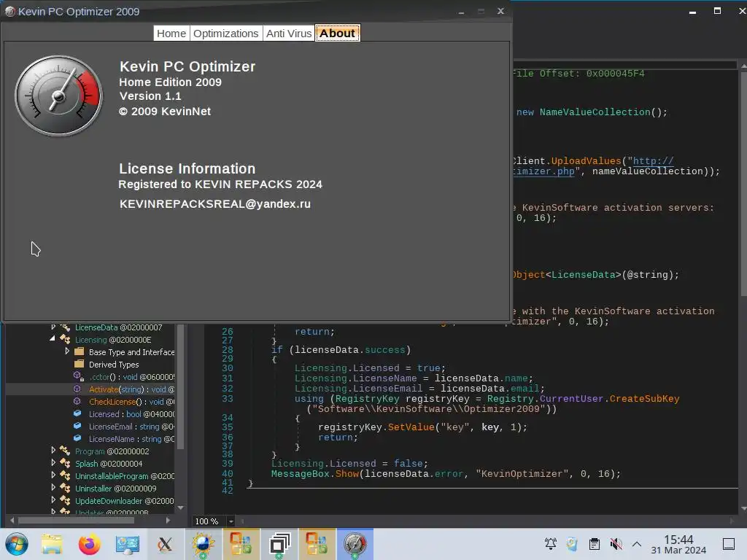Click the CheckLicense method icon
Screen dimensions: 747x560
[x=77, y=402]
